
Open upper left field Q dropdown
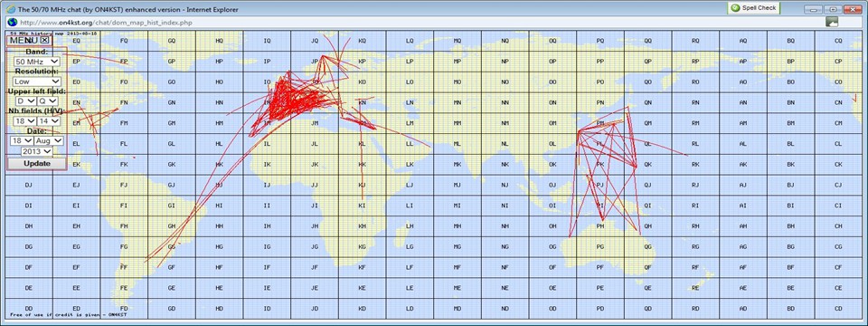[48, 101]
